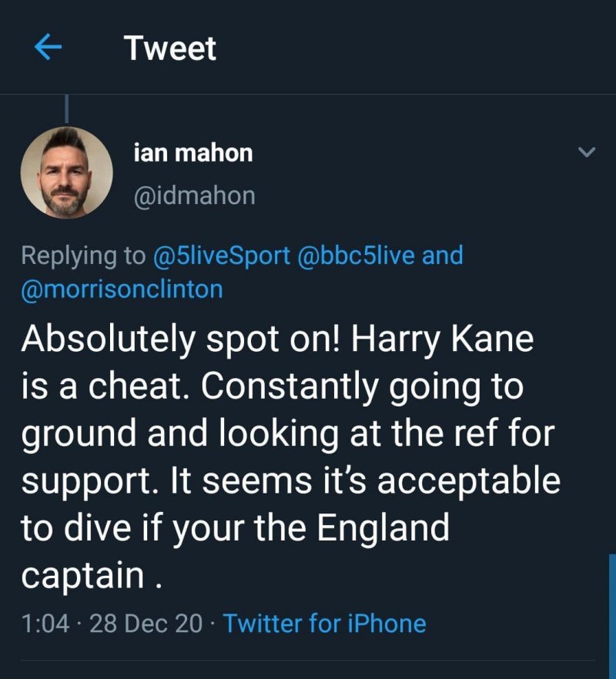Image resolution: width=616 pixels, height=679 pixels.
Task: Click the blue scrollbar on right edge
Action: [x=612, y=608]
